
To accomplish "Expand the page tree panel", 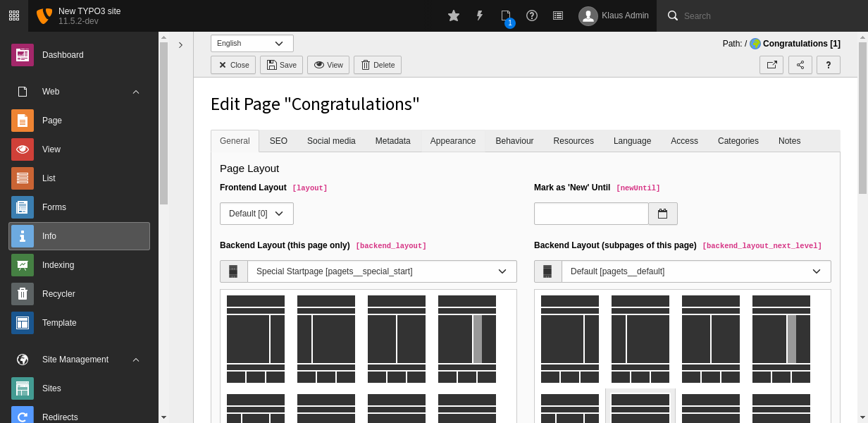I will pos(180,45).
